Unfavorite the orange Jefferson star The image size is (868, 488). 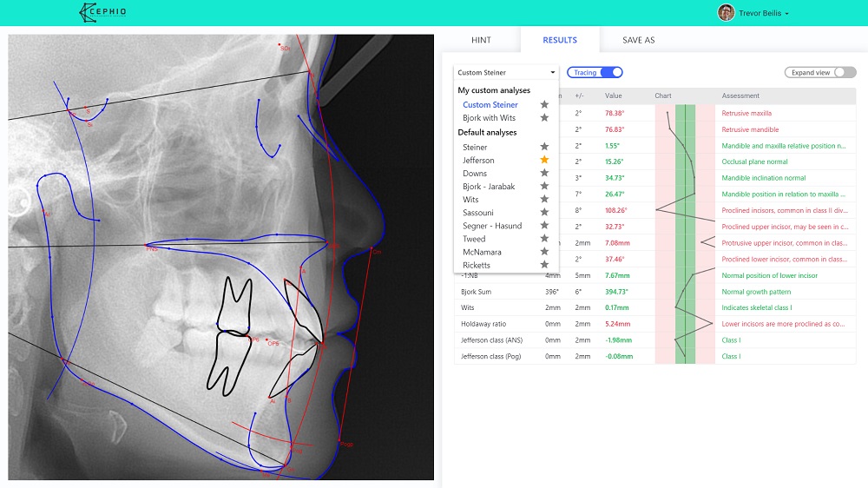[544, 161]
